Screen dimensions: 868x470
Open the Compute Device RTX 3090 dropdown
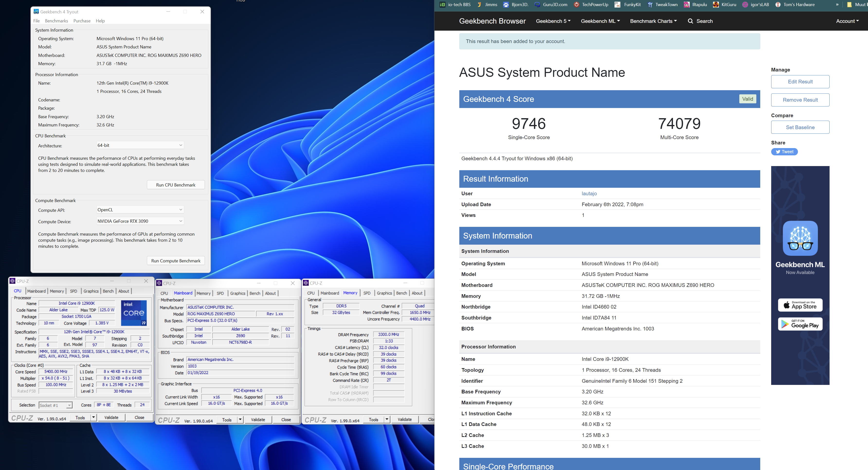coord(140,221)
